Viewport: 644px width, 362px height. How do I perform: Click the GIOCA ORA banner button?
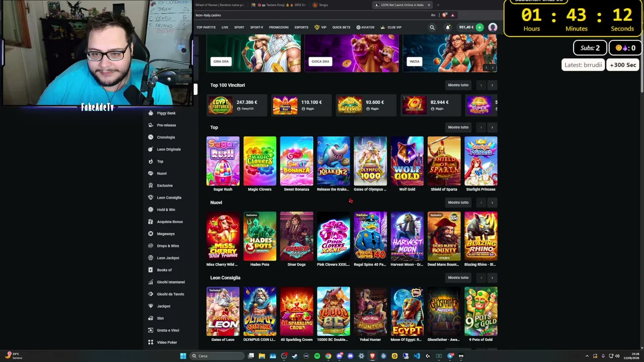pos(320,61)
